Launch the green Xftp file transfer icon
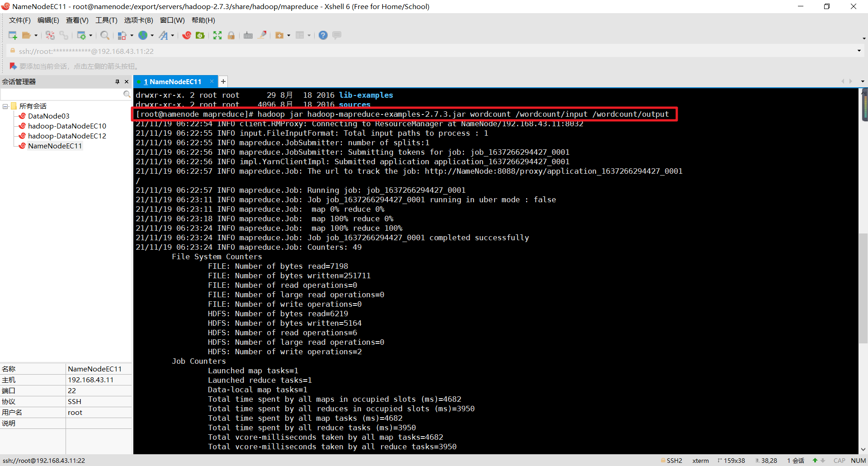868x466 pixels. tap(200, 35)
